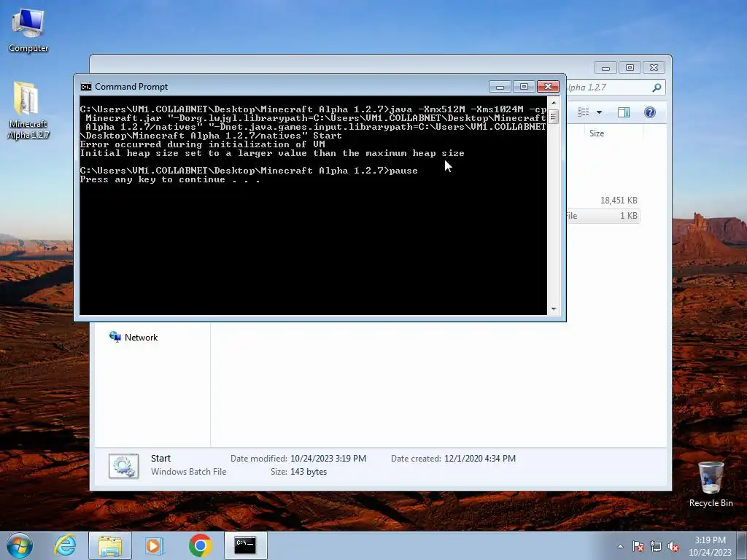
Task: Minimize the Explorer window behind
Action: (x=605, y=68)
